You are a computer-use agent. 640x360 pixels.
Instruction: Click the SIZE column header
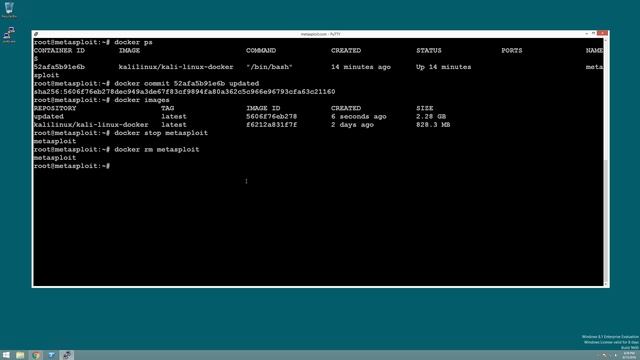tap(424, 108)
